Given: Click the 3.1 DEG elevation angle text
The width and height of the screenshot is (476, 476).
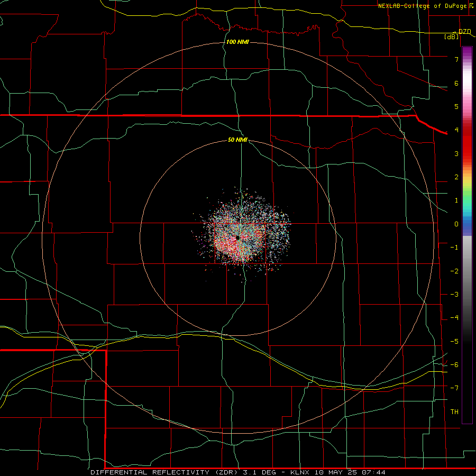Looking at the screenshot, I should click(x=260, y=472).
